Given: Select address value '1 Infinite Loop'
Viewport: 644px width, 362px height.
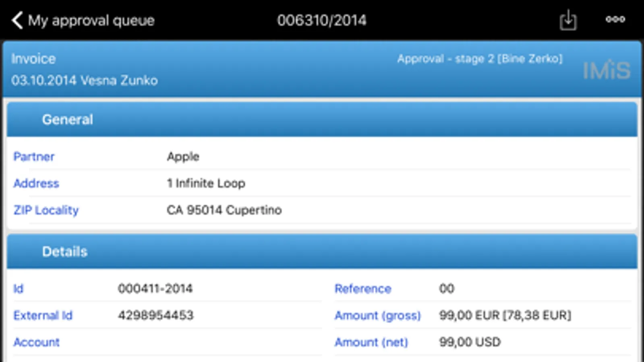Looking at the screenshot, I should tap(206, 183).
